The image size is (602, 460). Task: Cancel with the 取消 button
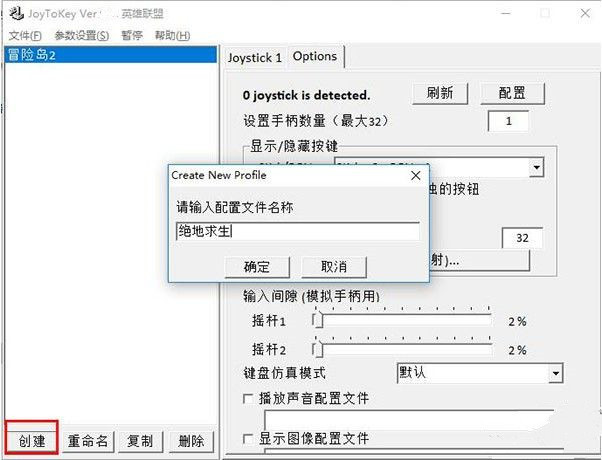334,267
